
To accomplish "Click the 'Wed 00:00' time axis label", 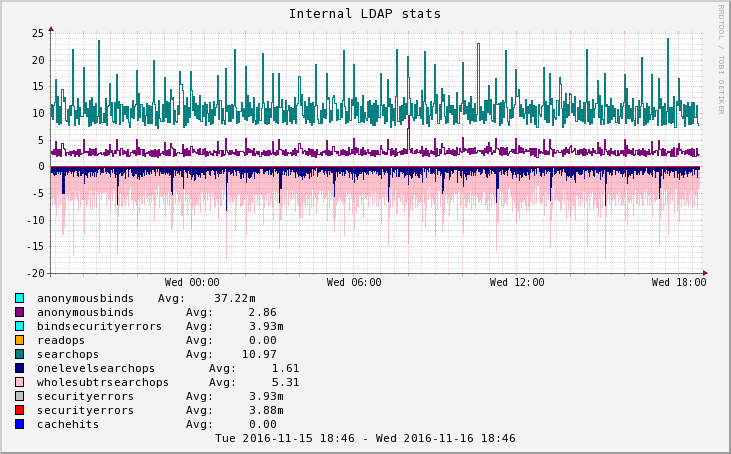I will 192,282.
